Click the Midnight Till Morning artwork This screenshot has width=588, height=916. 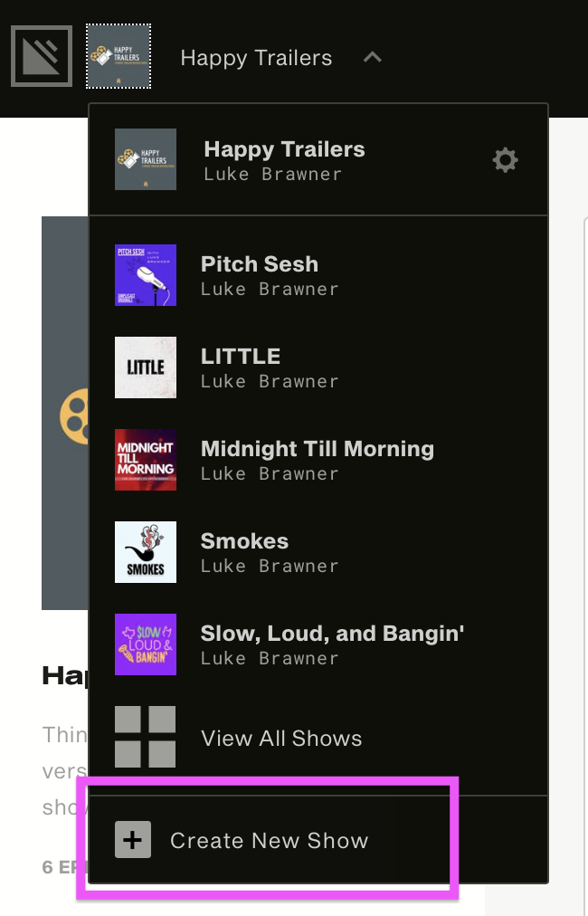(x=146, y=460)
